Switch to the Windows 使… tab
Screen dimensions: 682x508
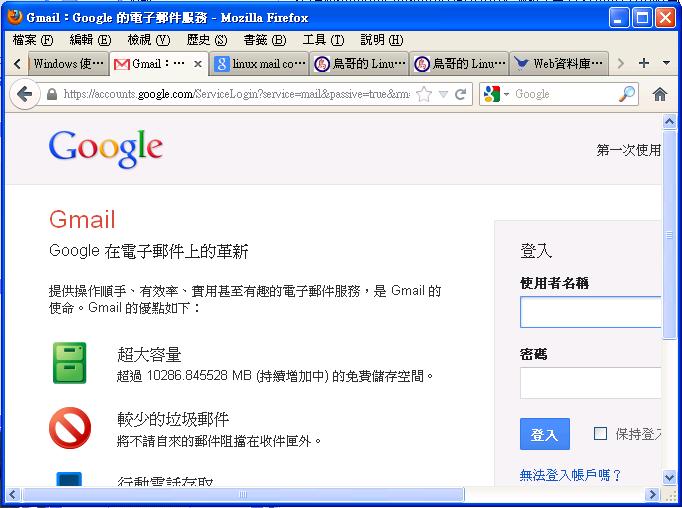68,64
